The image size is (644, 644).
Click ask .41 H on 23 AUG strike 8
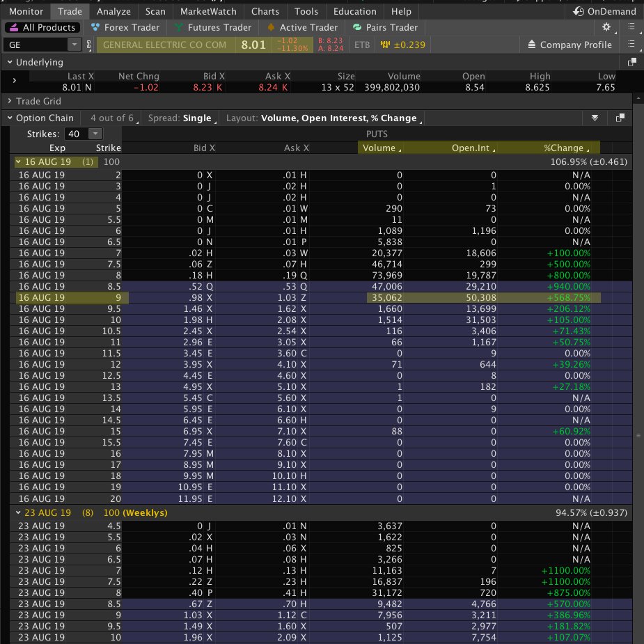pos(295,592)
